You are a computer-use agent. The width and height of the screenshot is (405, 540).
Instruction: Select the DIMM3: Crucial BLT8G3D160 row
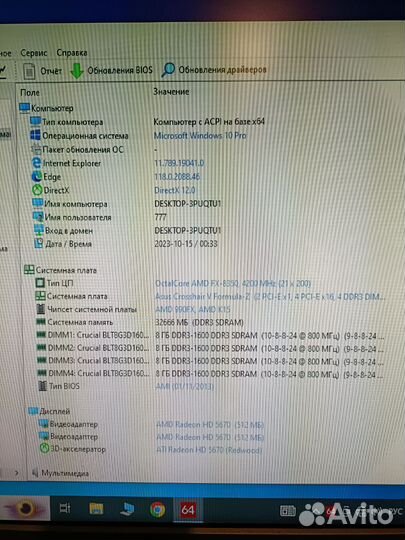(210, 361)
